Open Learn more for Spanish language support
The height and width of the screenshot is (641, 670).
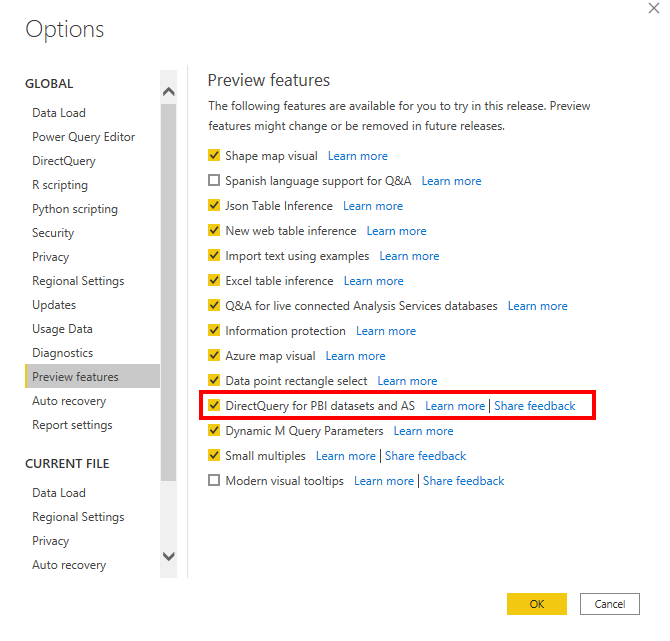coord(451,181)
